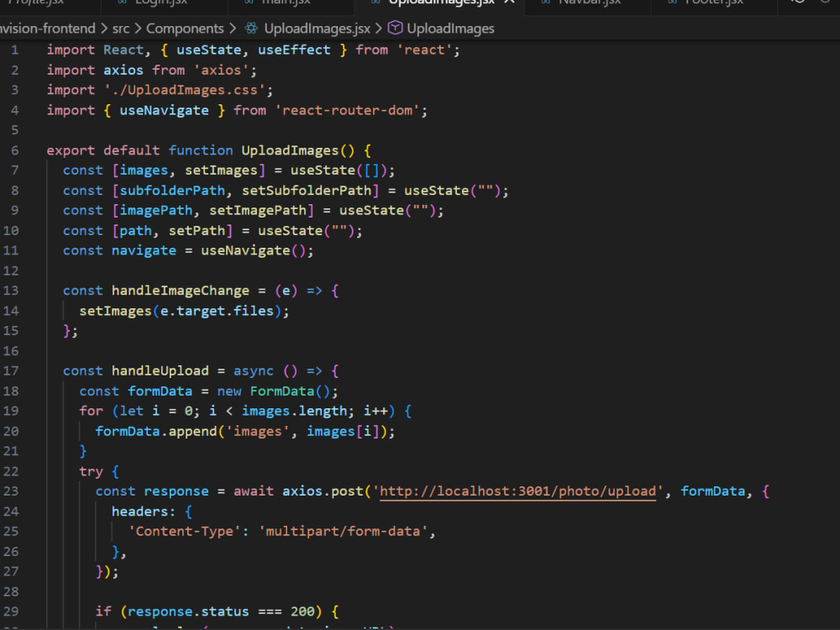Click 'await' keyword on line 23

pyautogui.click(x=254, y=491)
